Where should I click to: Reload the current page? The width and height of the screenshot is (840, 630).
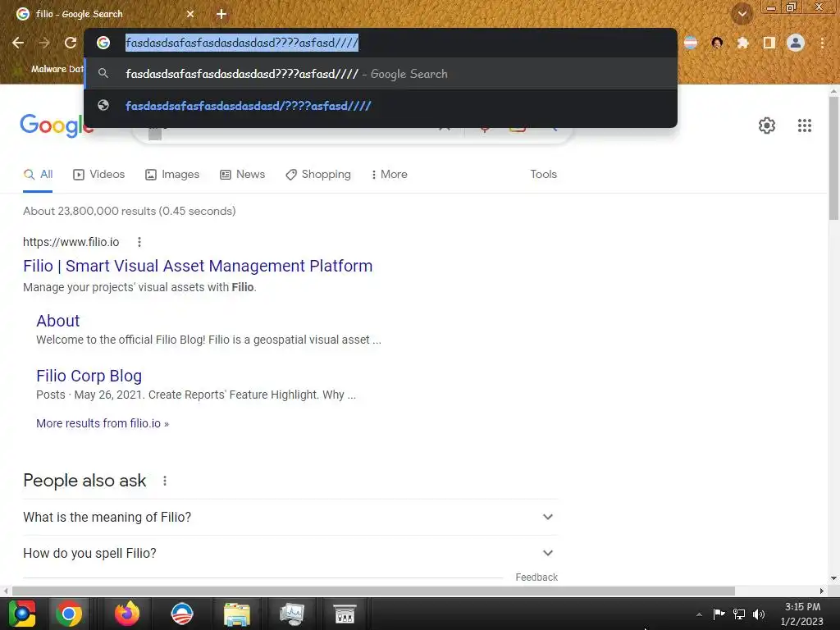(x=71, y=43)
